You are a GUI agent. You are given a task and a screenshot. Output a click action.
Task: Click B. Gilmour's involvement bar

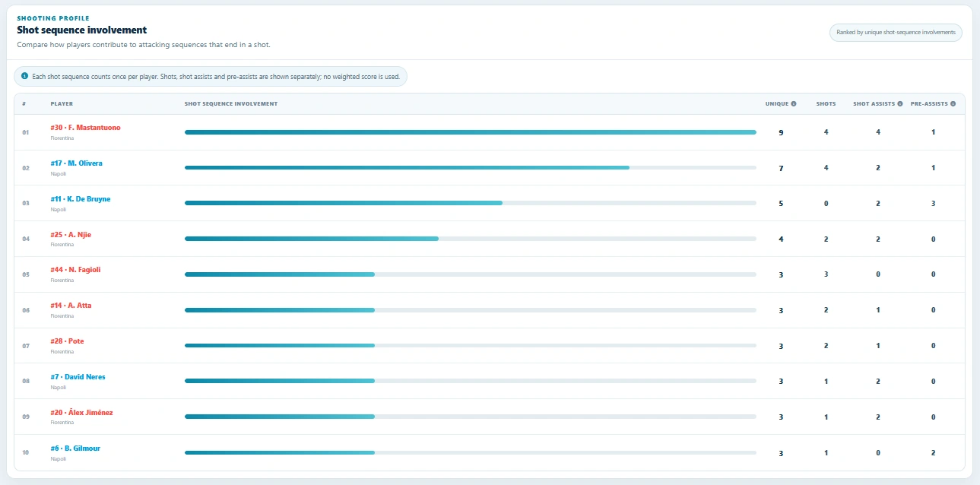coord(471,453)
